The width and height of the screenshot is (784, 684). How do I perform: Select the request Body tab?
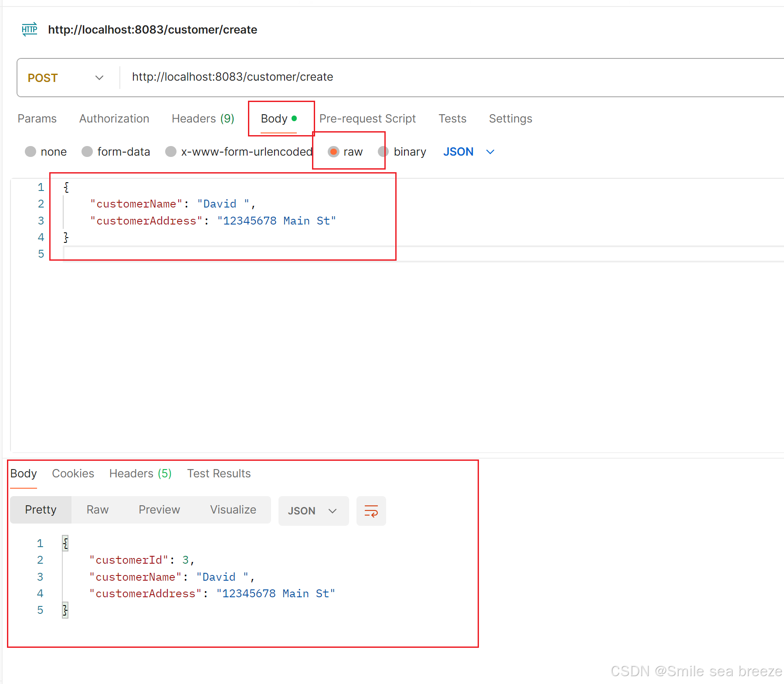pyautogui.click(x=279, y=119)
